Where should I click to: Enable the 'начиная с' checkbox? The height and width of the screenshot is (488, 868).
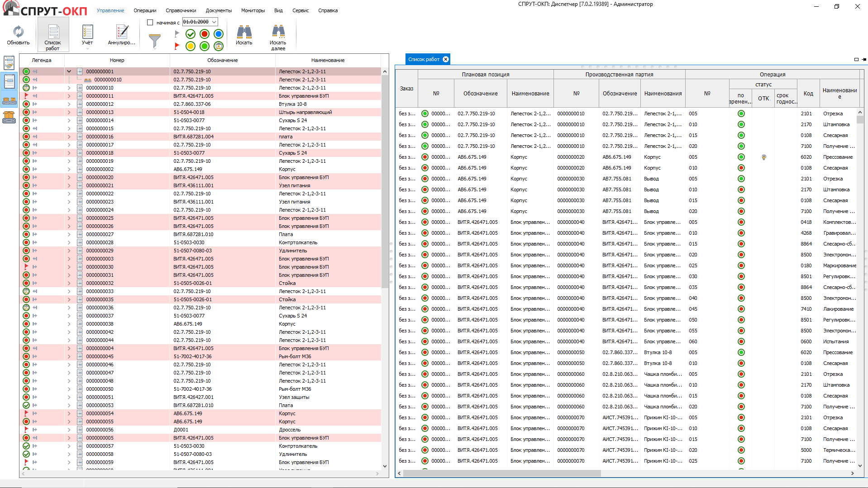[x=150, y=22]
